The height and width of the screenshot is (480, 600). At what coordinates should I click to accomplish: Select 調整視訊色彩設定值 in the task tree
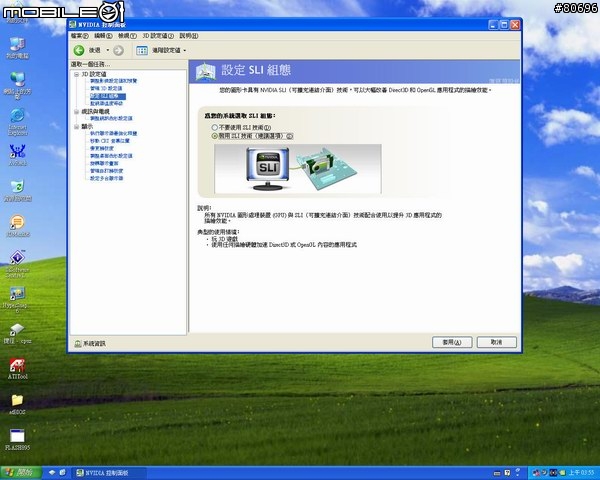pyautogui.click(x=111, y=119)
